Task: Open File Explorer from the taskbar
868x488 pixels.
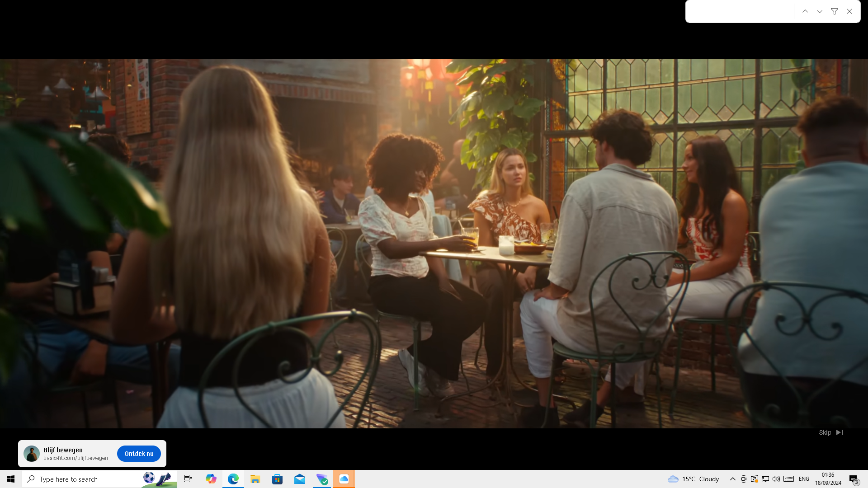Action: click(x=255, y=479)
